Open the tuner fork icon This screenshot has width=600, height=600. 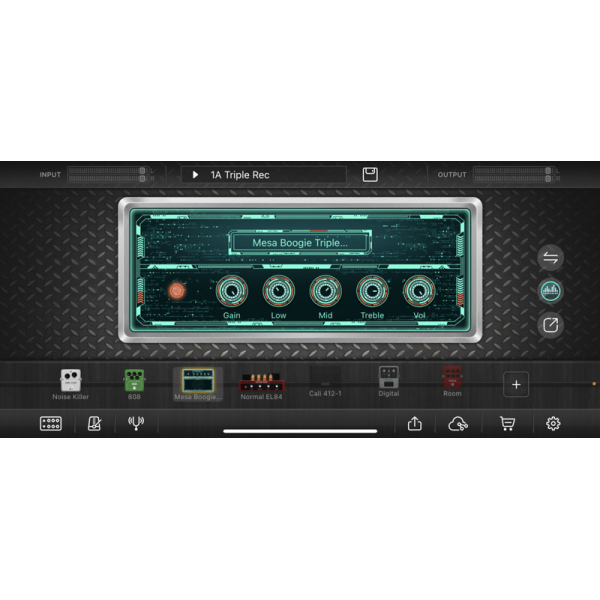pos(136,424)
